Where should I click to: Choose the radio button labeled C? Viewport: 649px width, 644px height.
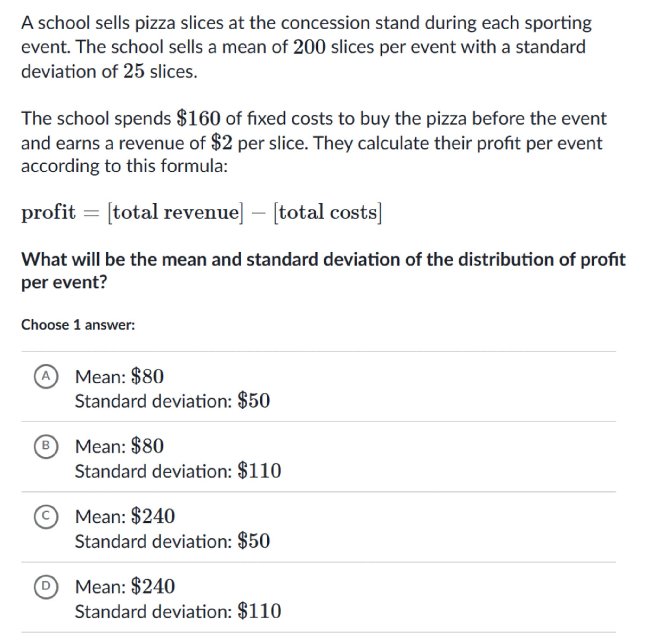click(x=46, y=516)
